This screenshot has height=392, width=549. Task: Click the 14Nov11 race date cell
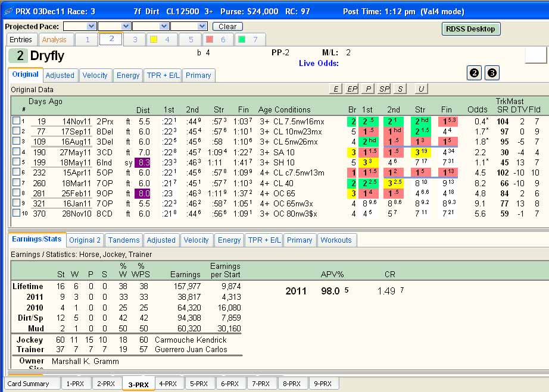point(77,121)
